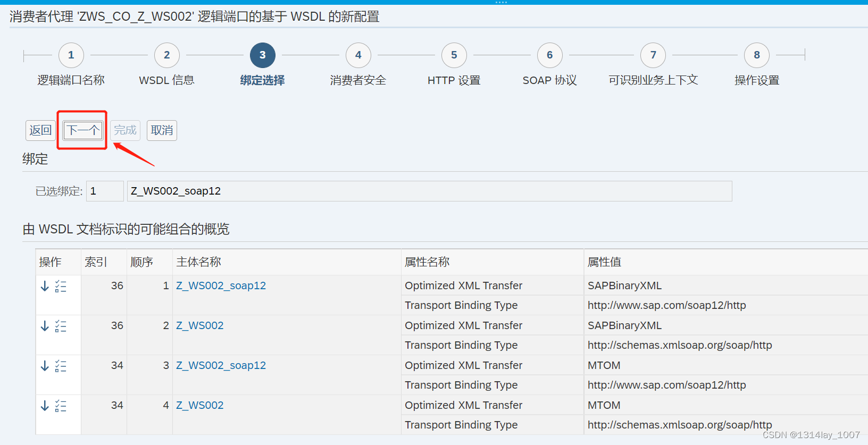The image size is (868, 445).
Task: Open Z_WS002_soap12 link with index 36
Action: (x=221, y=286)
